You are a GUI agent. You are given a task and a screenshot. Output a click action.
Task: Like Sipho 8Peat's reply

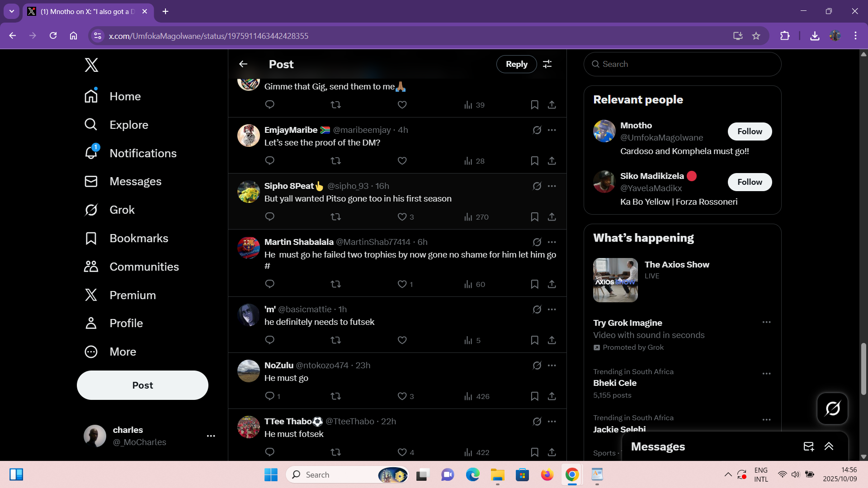402,217
